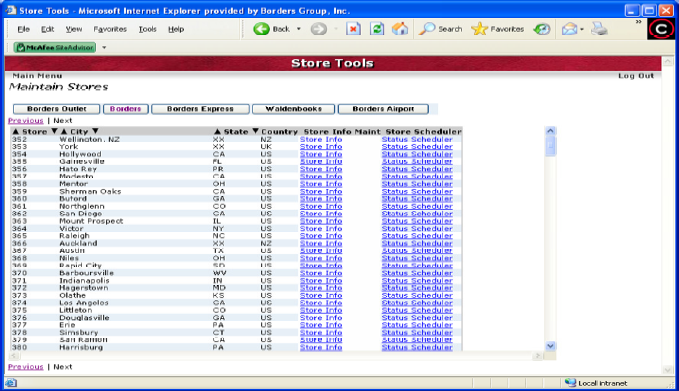This screenshot has height=391, width=679.
Task: Open Store Info for Barboursville
Action: [x=321, y=273]
